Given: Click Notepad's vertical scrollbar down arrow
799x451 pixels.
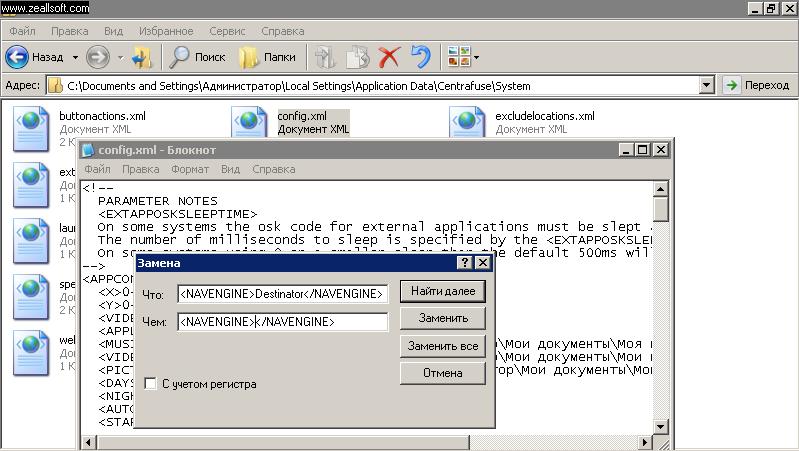Looking at the screenshot, I should (x=660, y=427).
